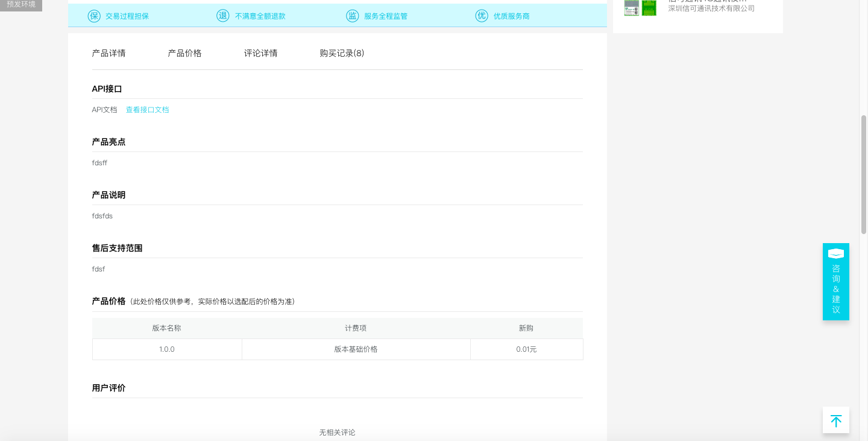The image size is (868, 441).
Task: Click the 不满意全额退款 label
Action: (x=260, y=16)
